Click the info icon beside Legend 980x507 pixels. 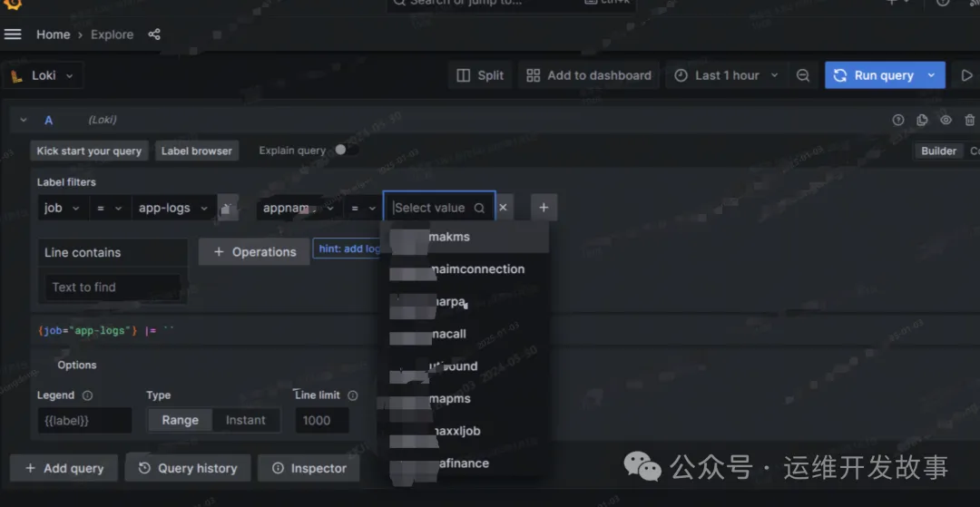[88, 395]
